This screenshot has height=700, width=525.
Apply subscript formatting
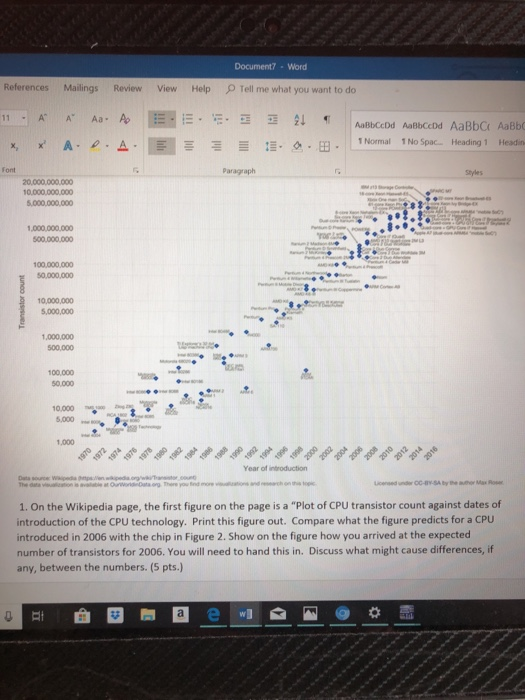point(13,146)
